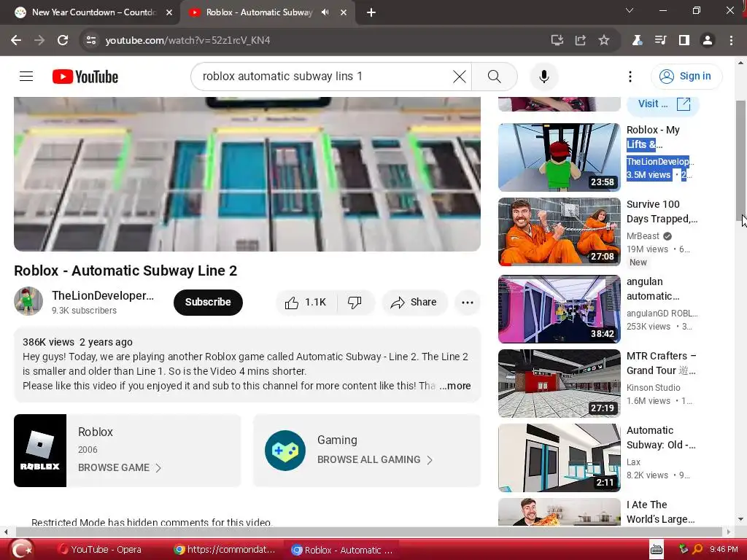Share the video
Image resolution: width=747 pixels, height=560 pixels.
pos(414,303)
